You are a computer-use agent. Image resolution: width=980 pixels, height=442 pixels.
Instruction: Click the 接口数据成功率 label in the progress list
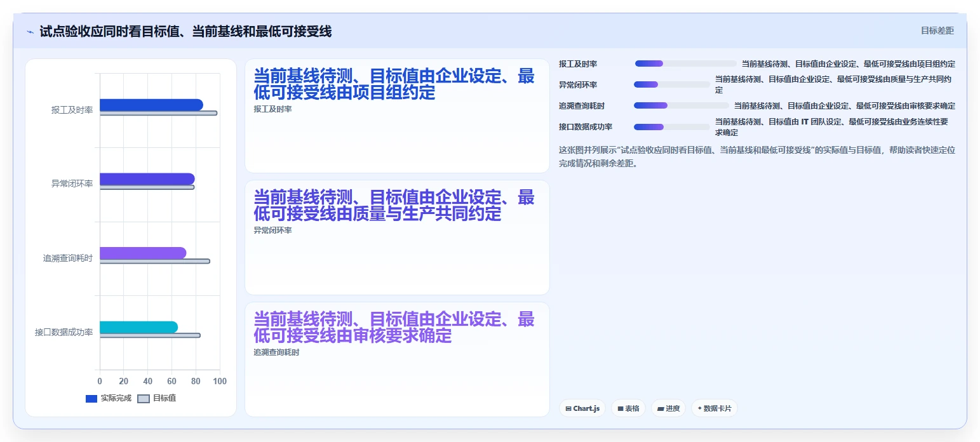[586, 127]
